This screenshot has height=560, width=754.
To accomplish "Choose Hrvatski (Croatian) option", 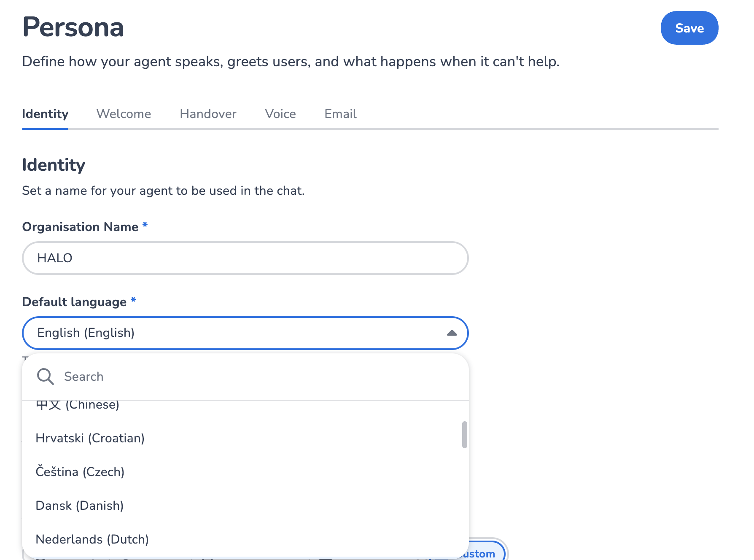I will (245, 438).
